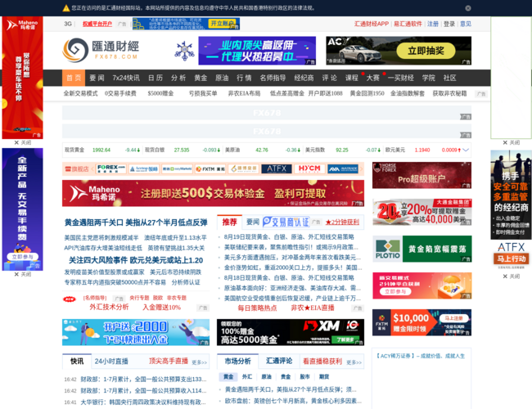
Task: Click the 美元指数 quote 92.25
Action: tap(342, 150)
